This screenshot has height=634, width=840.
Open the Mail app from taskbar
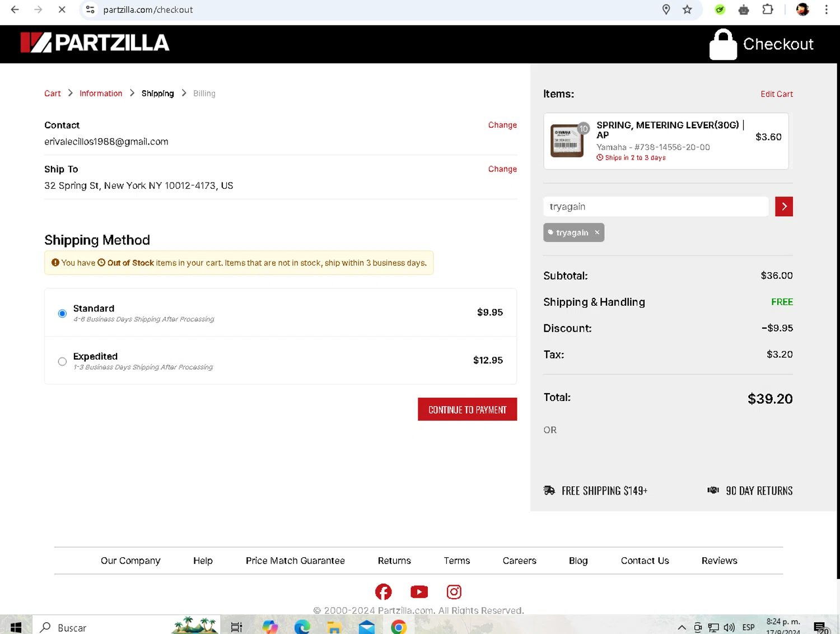point(367,627)
